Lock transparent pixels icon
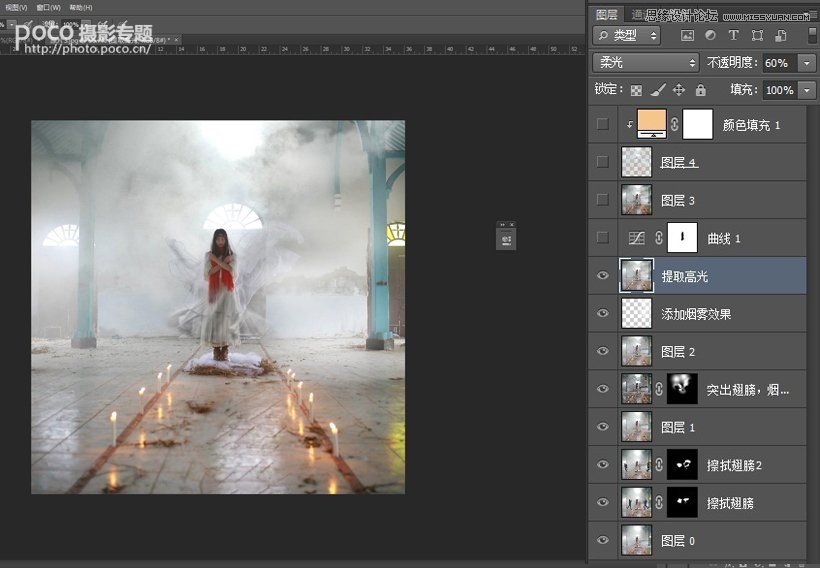The image size is (820, 568). (636, 90)
